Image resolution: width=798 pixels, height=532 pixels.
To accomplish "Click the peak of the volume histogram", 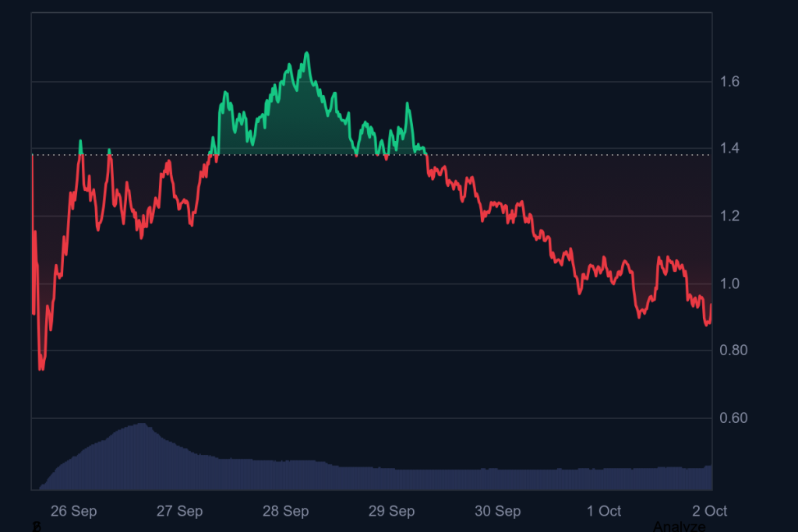I will click(x=140, y=425).
